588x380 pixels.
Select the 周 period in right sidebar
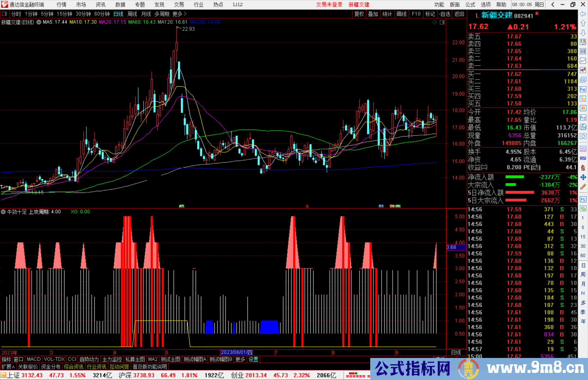(583, 274)
